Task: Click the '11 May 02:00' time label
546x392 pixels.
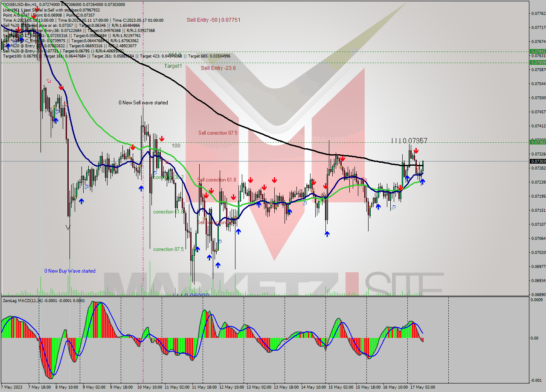Action: 177,387
